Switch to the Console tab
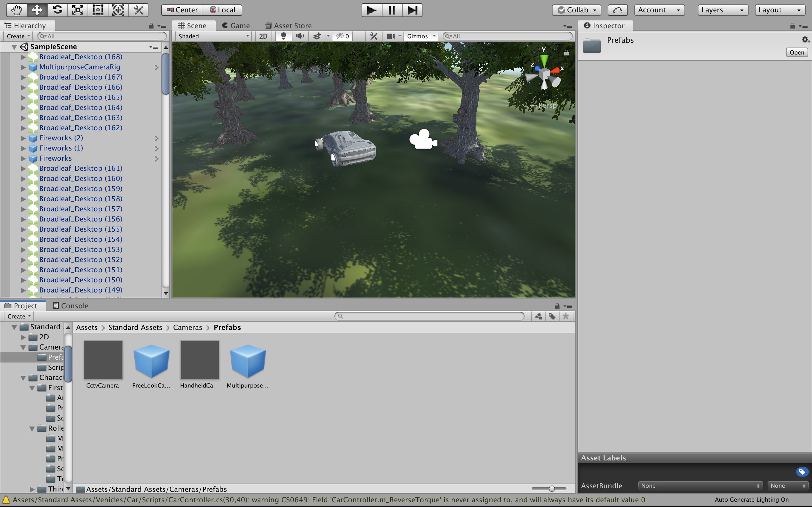Viewport: 812px width, 507px height. tap(71, 306)
